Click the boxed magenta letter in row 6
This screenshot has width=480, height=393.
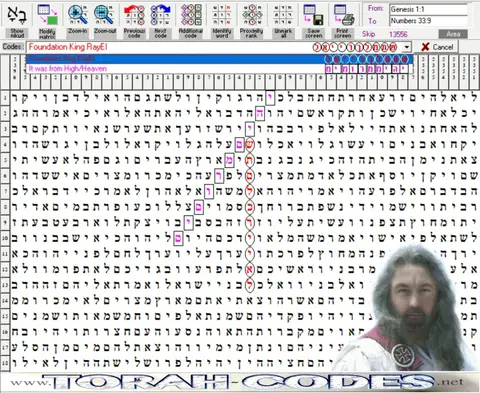219,176
